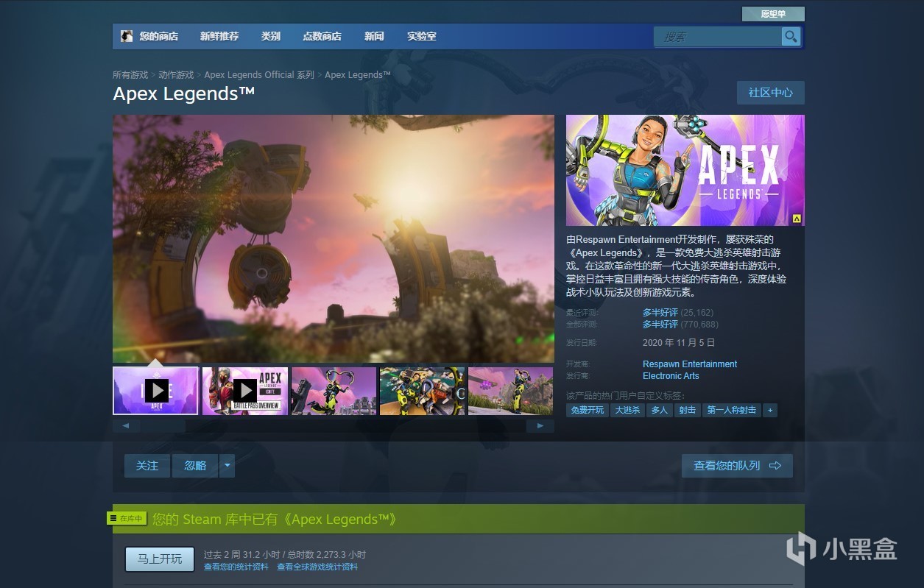Viewport: 924px width, 588px height.
Task: Open the 忽略 dropdown arrow
Action: (x=227, y=466)
